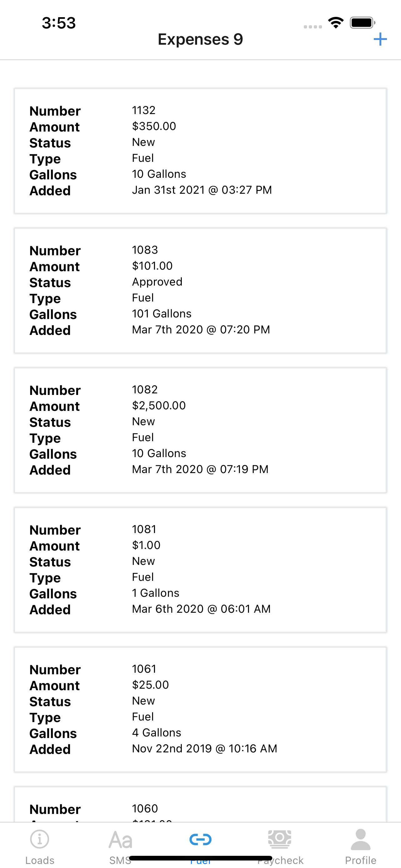Tap the Expenses 9 title
The image size is (401, 868).
(200, 39)
